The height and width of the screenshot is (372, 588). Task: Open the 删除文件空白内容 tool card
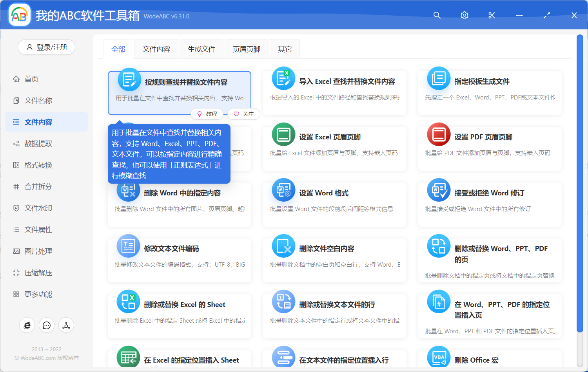(334, 260)
